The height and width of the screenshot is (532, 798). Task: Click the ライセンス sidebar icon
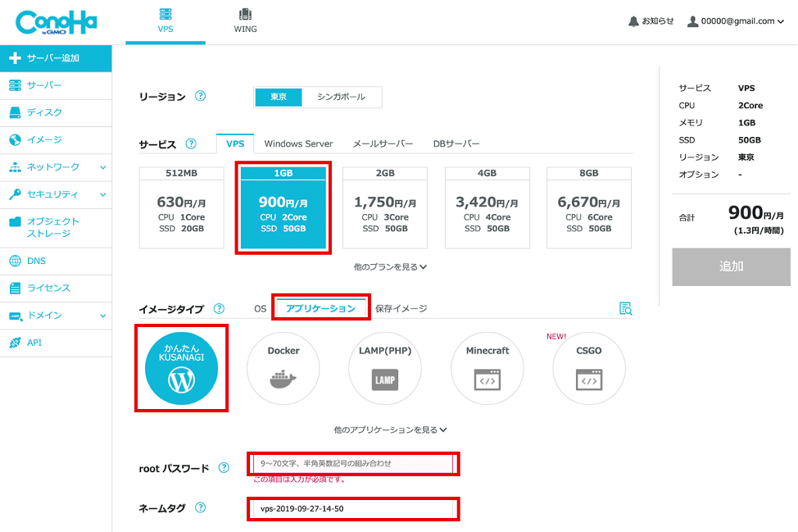point(16,288)
